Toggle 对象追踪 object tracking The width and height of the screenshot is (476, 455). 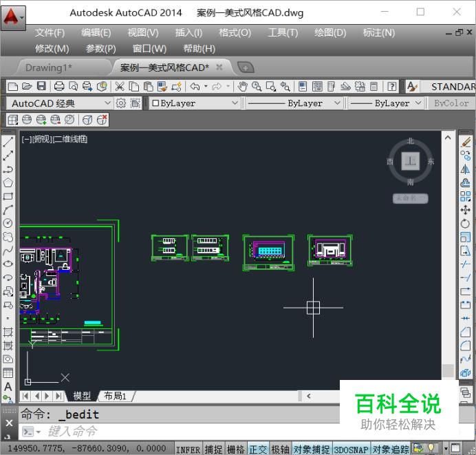(391, 449)
